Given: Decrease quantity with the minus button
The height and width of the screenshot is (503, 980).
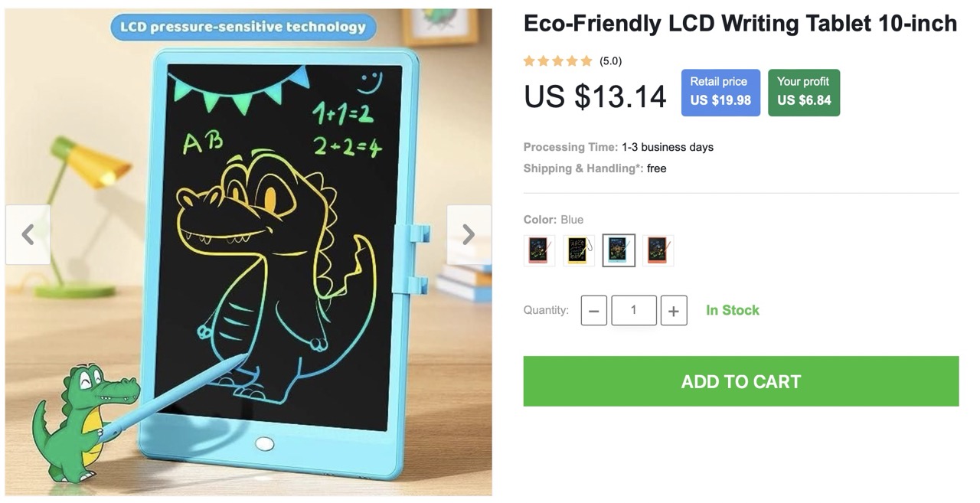Looking at the screenshot, I should coord(594,310).
